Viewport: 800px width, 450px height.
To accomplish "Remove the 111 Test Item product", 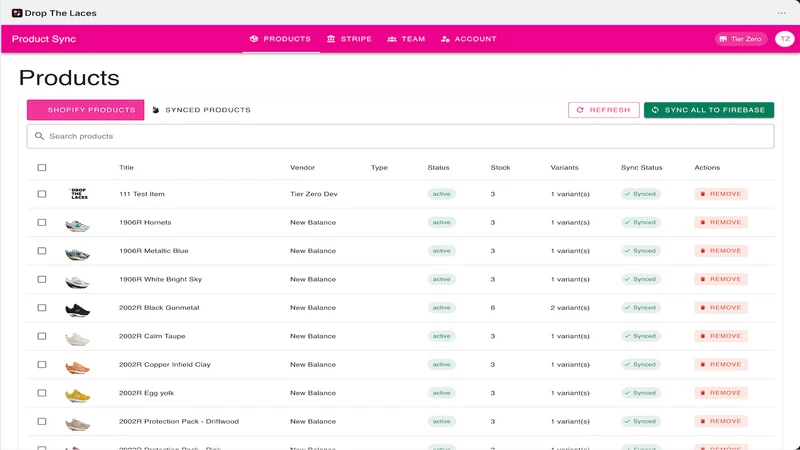I will pos(721,194).
